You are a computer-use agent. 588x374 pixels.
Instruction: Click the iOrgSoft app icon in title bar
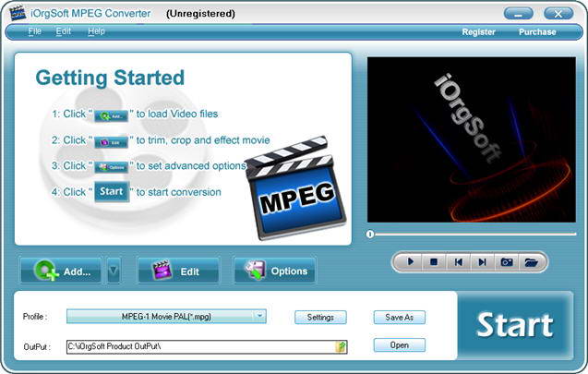[17, 13]
